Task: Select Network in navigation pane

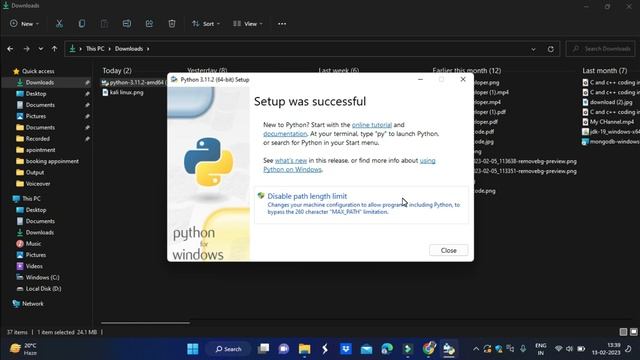Action: tap(33, 304)
